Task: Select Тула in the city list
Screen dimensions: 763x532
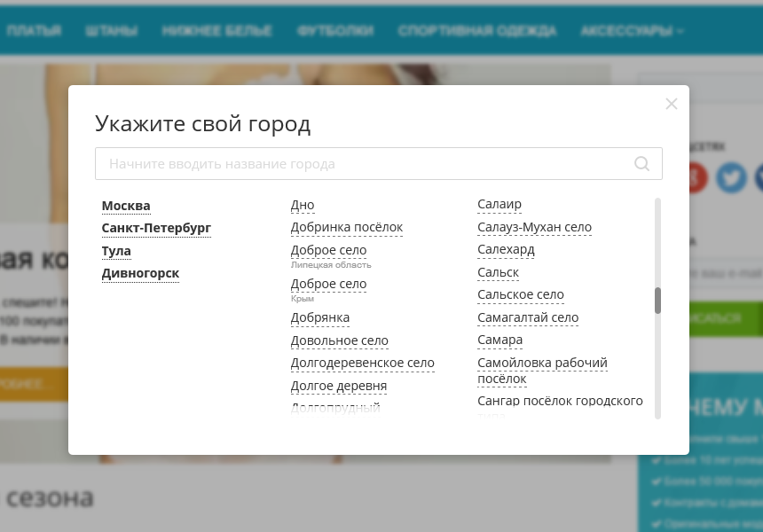Action: tap(116, 251)
